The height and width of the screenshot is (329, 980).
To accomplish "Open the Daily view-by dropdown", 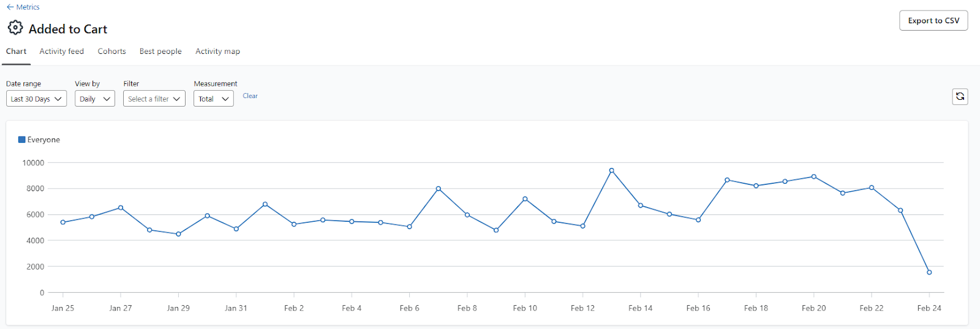I will [x=95, y=99].
